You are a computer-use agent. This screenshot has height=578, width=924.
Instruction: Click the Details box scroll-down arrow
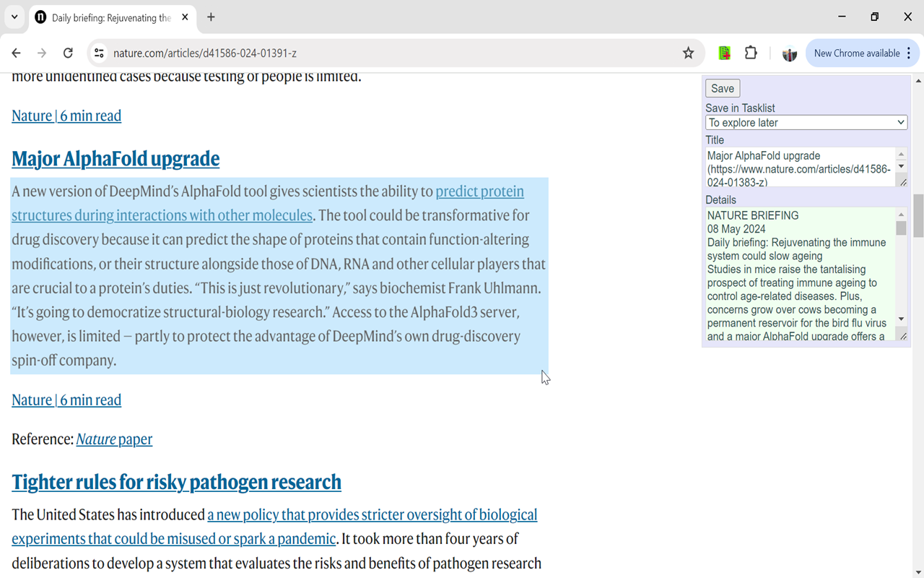tap(901, 319)
